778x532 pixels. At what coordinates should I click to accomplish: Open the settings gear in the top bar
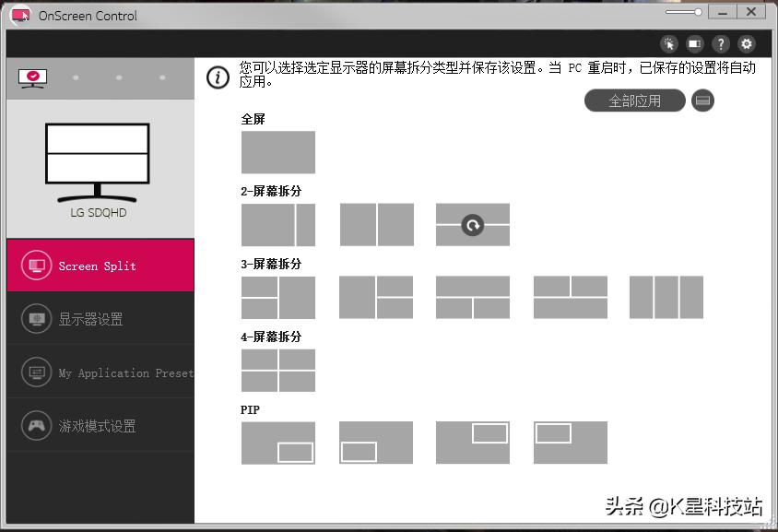746,43
